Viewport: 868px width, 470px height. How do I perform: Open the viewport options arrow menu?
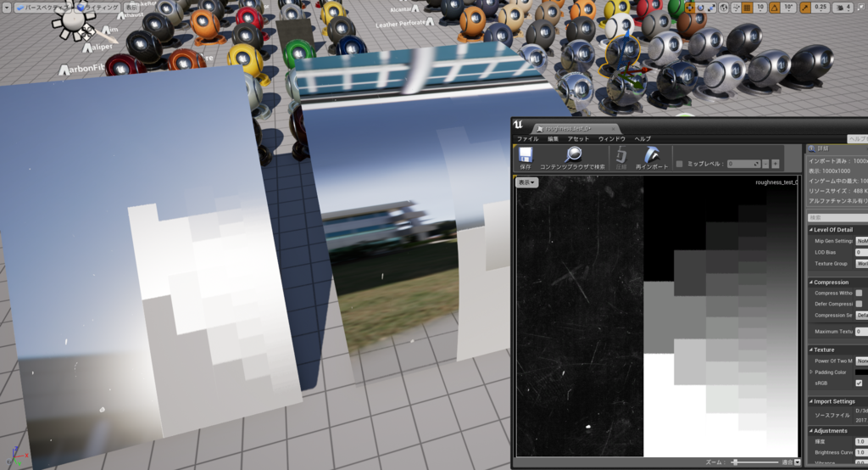click(x=6, y=8)
